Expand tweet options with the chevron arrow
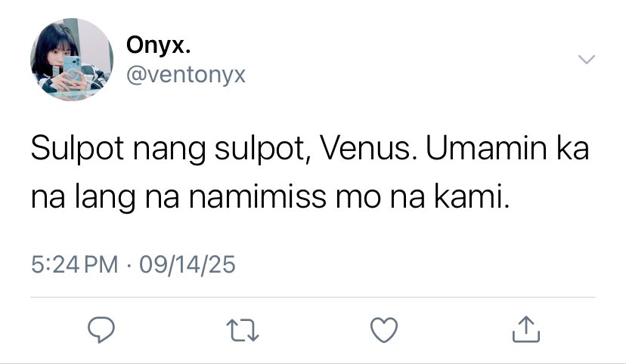 click(587, 60)
